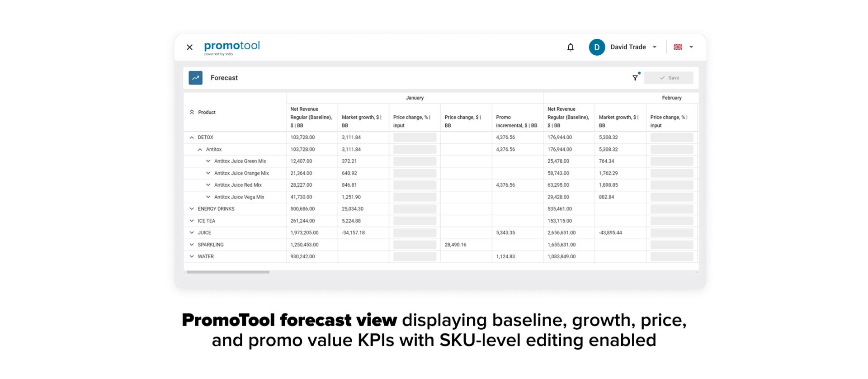Click the David Trade avatar circle
868x379 pixels.
[597, 47]
